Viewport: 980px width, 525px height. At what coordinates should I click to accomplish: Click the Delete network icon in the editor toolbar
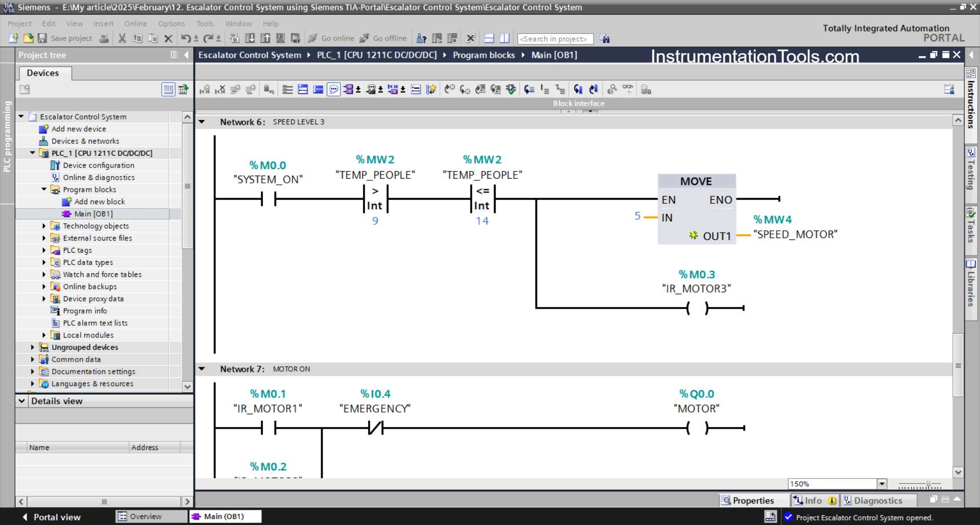(x=220, y=89)
